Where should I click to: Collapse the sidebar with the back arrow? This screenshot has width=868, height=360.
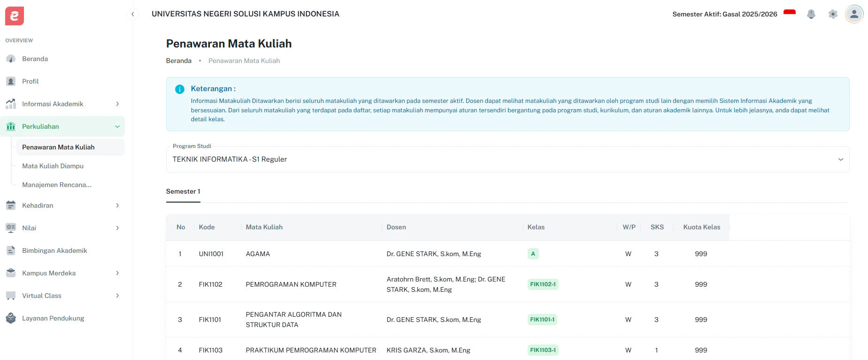pyautogui.click(x=133, y=14)
